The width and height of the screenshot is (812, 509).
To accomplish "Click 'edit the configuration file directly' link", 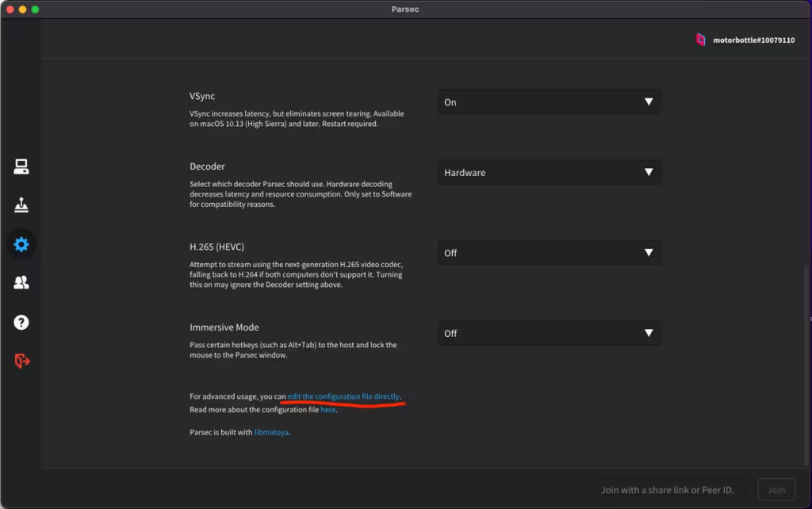I will click(x=344, y=396).
